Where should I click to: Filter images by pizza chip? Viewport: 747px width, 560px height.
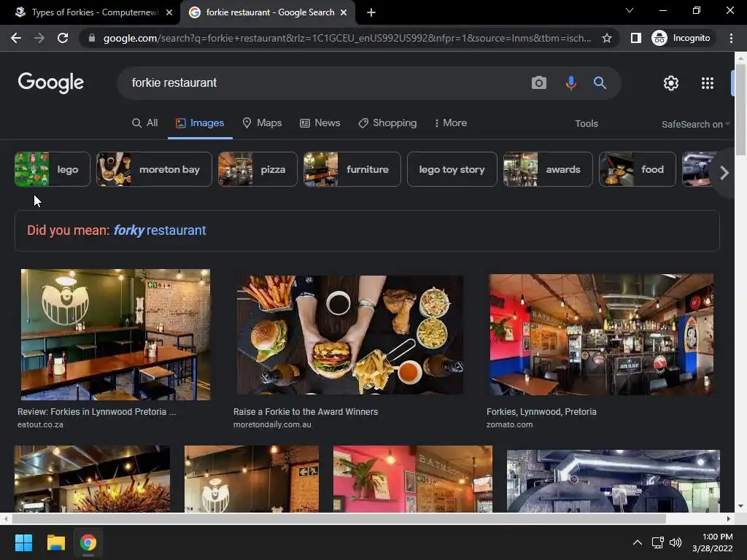pyautogui.click(x=258, y=169)
